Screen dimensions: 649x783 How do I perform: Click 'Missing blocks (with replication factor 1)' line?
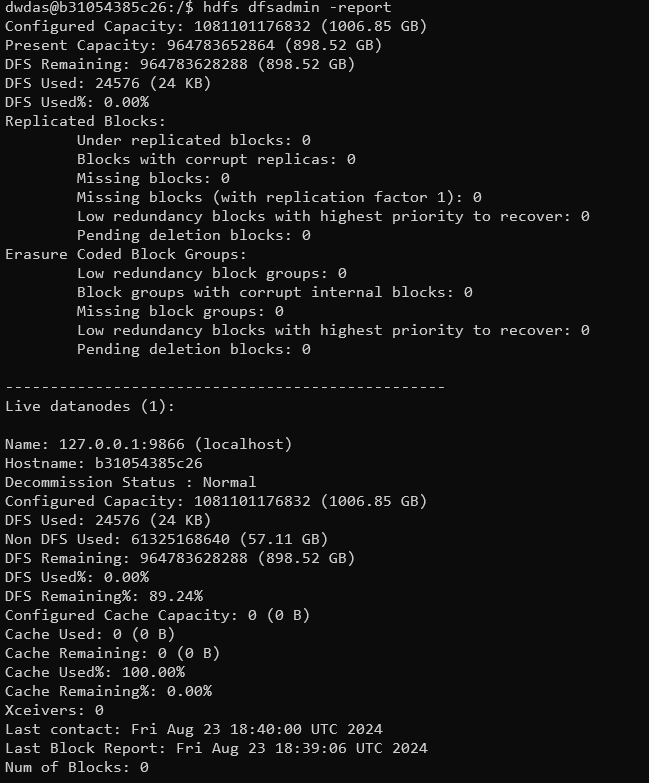pyautogui.click(x=278, y=197)
